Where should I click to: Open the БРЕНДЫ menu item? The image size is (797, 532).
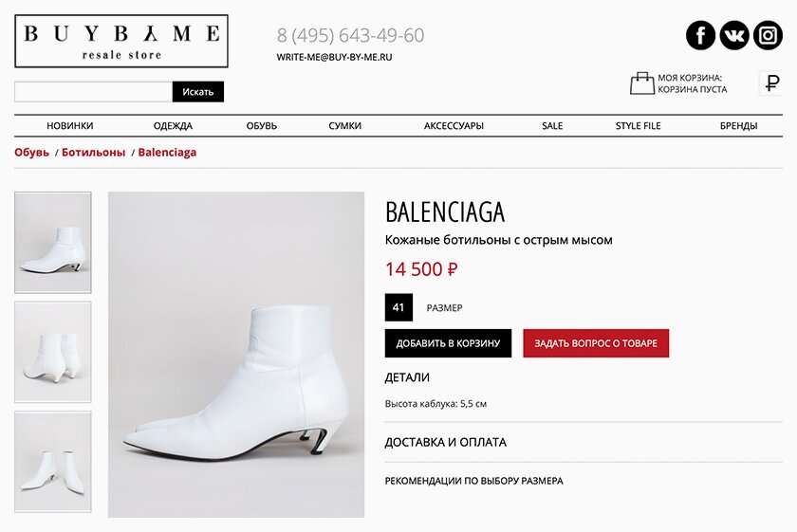[x=738, y=126]
